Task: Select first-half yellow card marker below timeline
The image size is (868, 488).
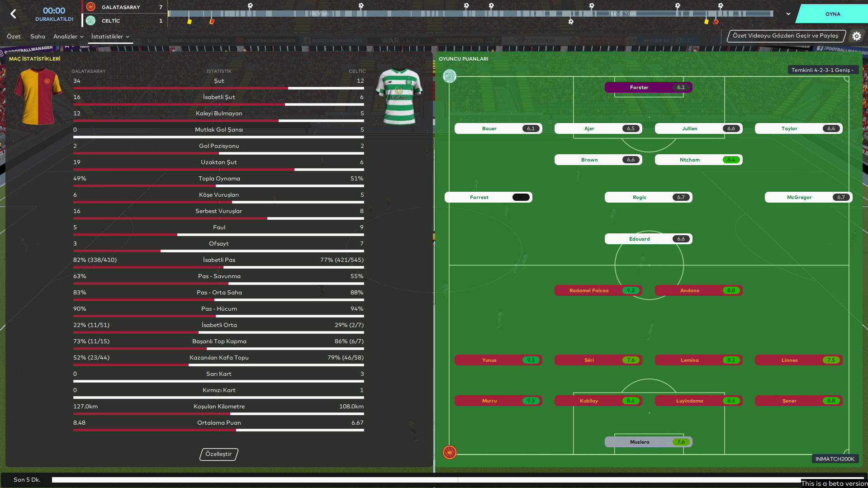Action: [x=190, y=21]
